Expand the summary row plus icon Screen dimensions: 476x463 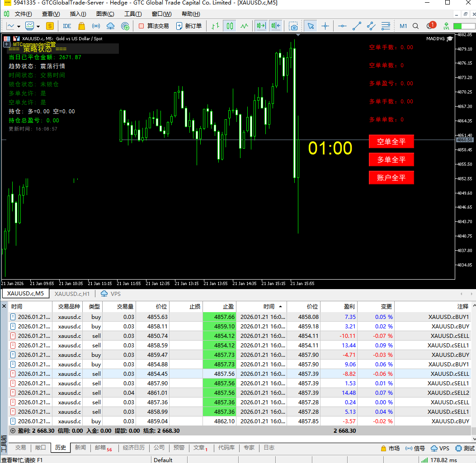pos(13,431)
